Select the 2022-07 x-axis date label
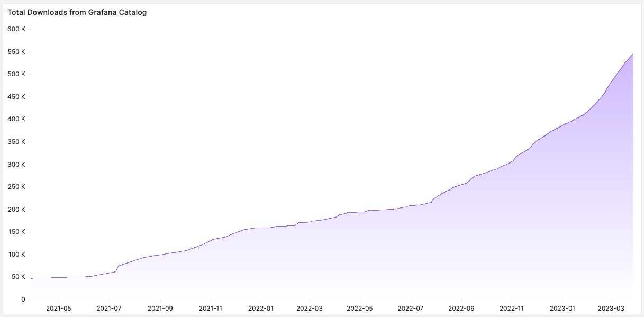Image resolution: width=644 pixels, height=317 pixels. [x=411, y=308]
